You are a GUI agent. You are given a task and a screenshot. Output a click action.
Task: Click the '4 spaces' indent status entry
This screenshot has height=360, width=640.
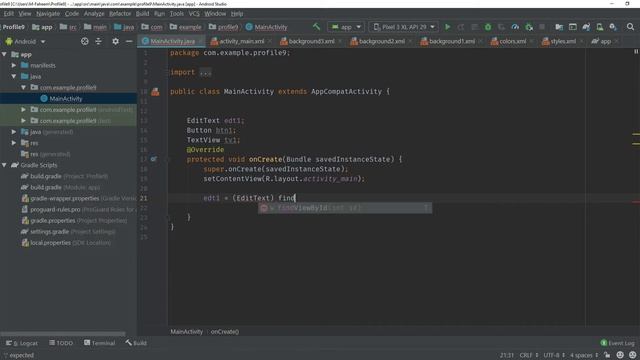click(584, 355)
